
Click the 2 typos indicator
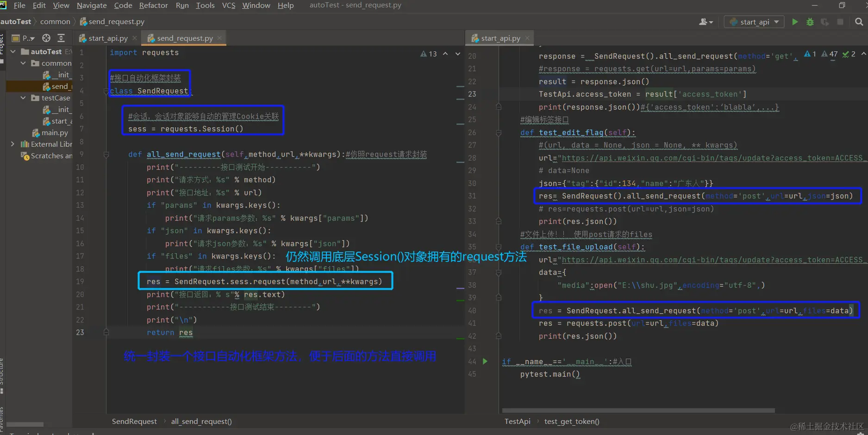(849, 54)
